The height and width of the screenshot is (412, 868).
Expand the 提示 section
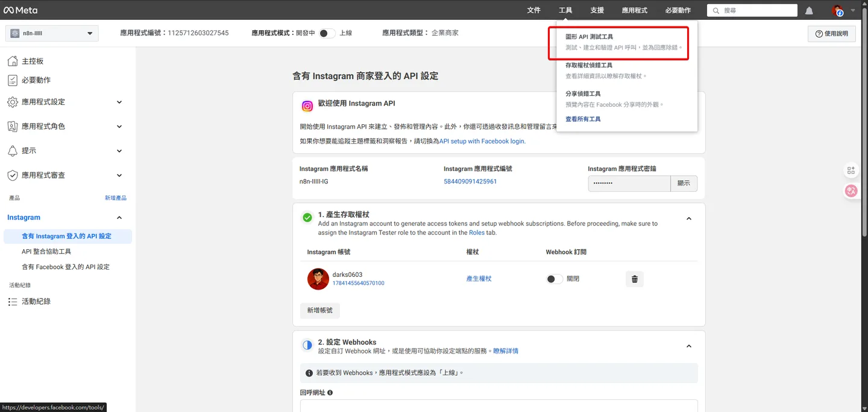point(119,151)
